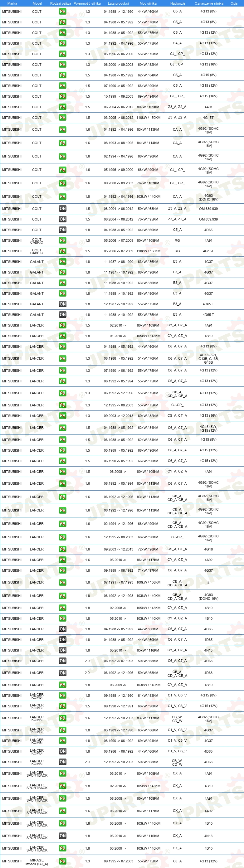Click the Nadwozie column header
244x868 pixels.
(x=178, y=3)
